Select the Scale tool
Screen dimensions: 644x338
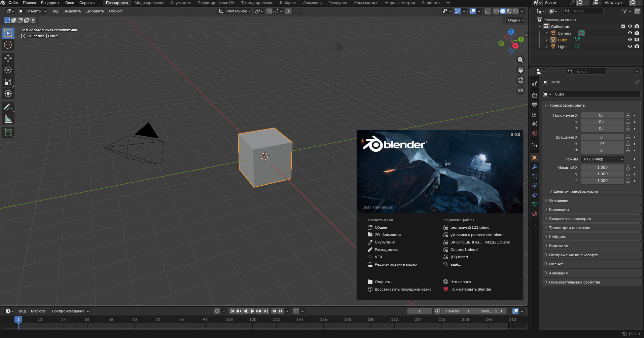(8, 82)
